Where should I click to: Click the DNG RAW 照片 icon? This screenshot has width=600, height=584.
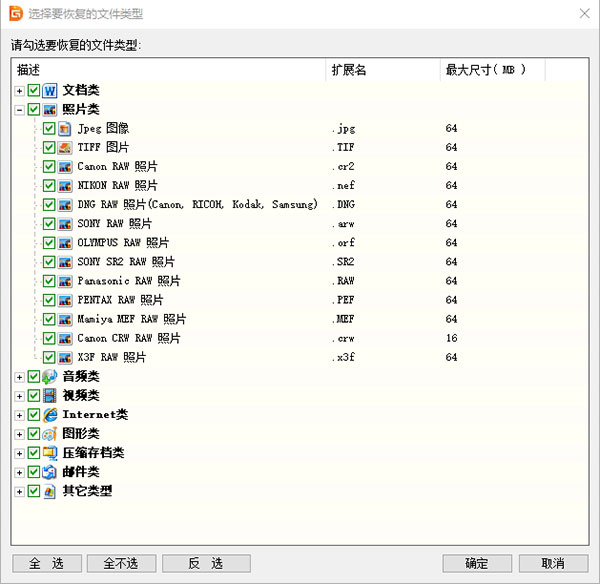point(65,205)
